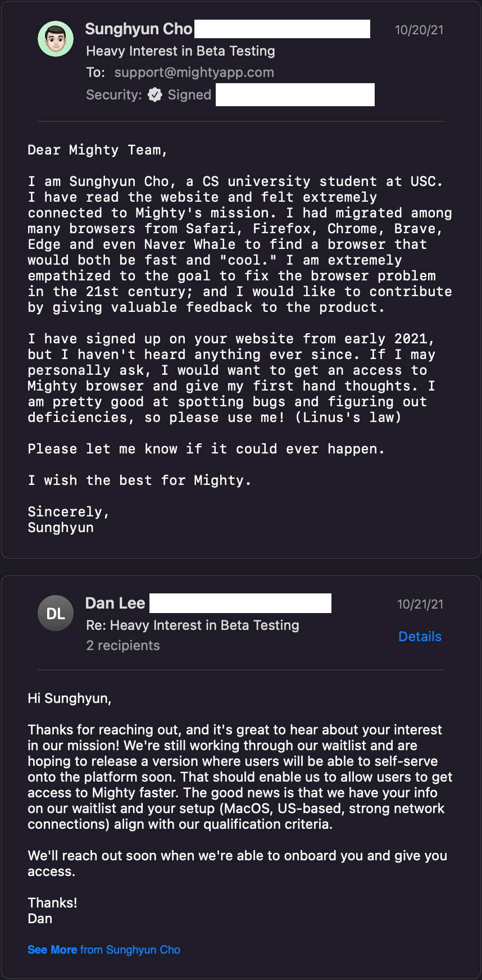Viewport: 482px width, 980px height.
Task: Click the Signed verification checkmark badge
Action: pyautogui.click(x=155, y=95)
